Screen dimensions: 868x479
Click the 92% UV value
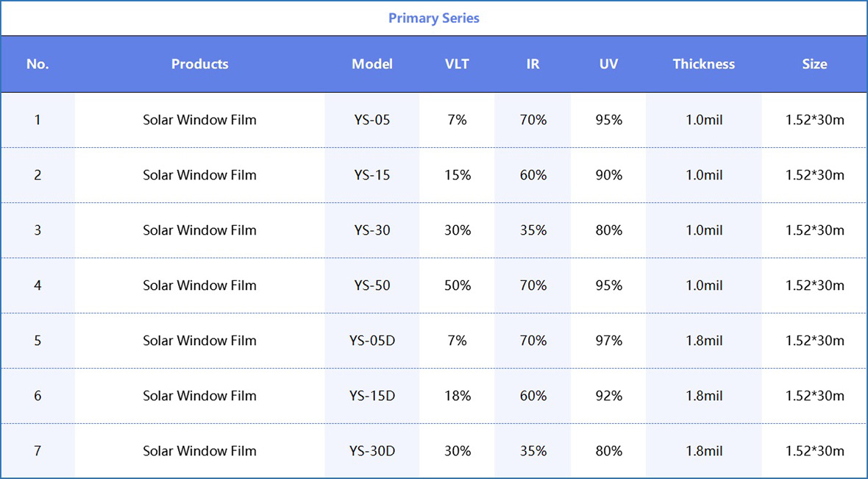(609, 396)
